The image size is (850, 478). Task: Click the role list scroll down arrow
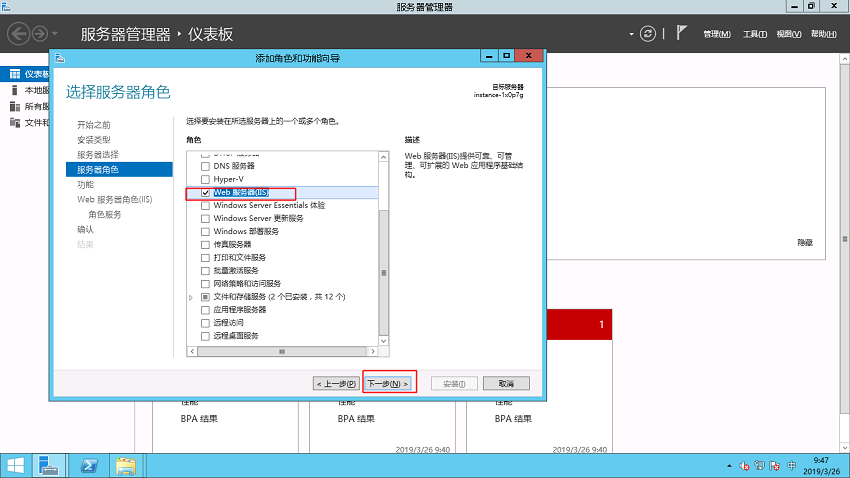(383, 341)
